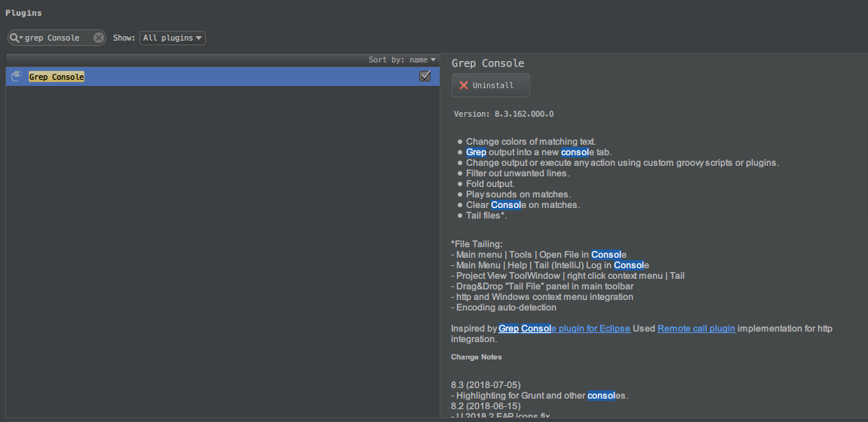Disable the Grep Console plugin checkbox
868x422 pixels.
tap(425, 76)
